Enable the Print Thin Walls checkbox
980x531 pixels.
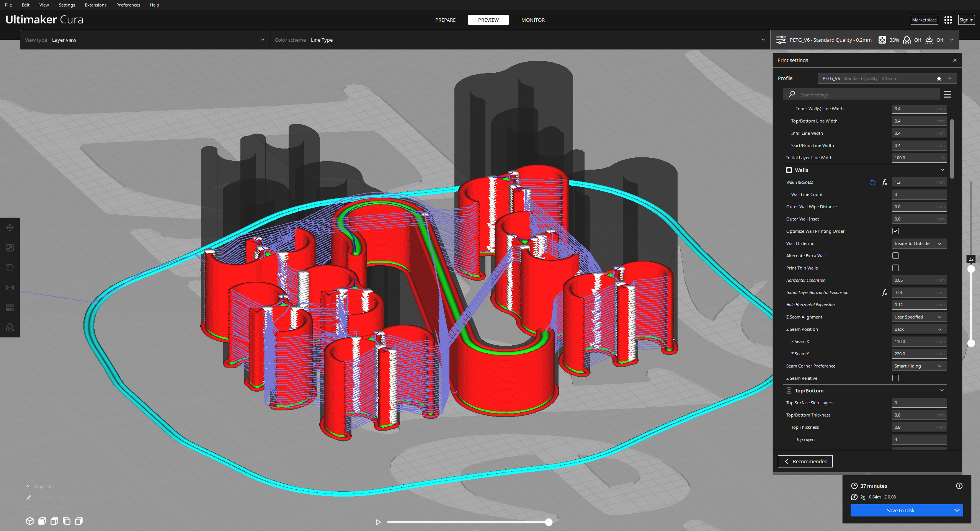(x=895, y=268)
